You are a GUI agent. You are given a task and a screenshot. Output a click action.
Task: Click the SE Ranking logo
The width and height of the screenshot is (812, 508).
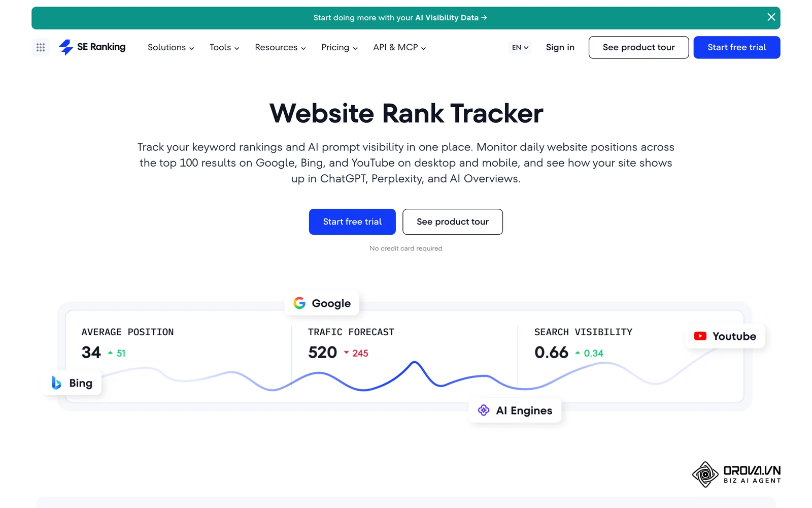[92, 47]
